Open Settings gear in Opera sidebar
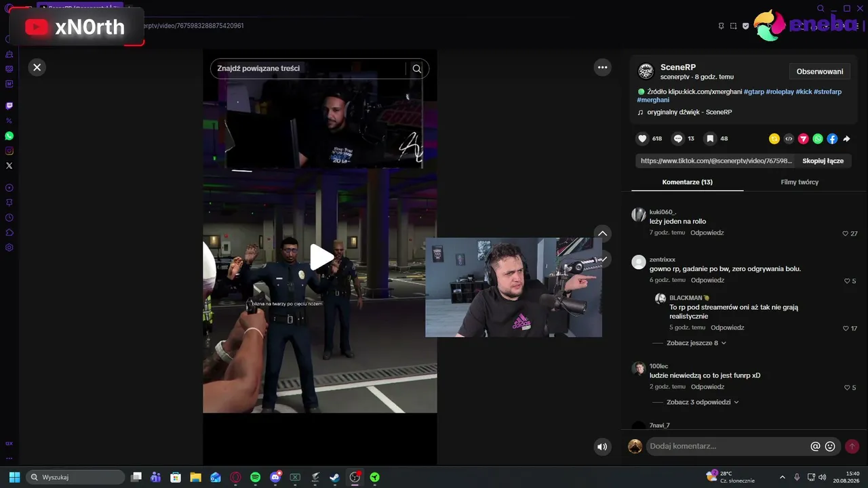Image resolution: width=868 pixels, height=488 pixels. [9, 247]
